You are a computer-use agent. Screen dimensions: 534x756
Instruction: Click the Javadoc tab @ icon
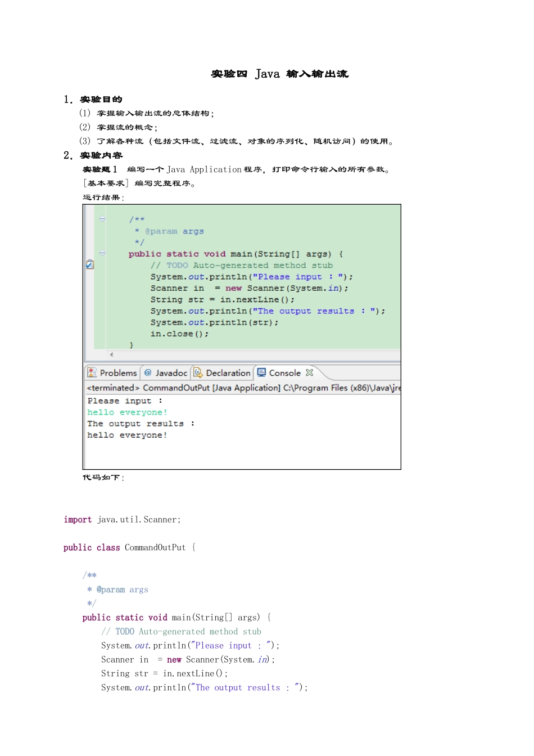click(x=148, y=372)
